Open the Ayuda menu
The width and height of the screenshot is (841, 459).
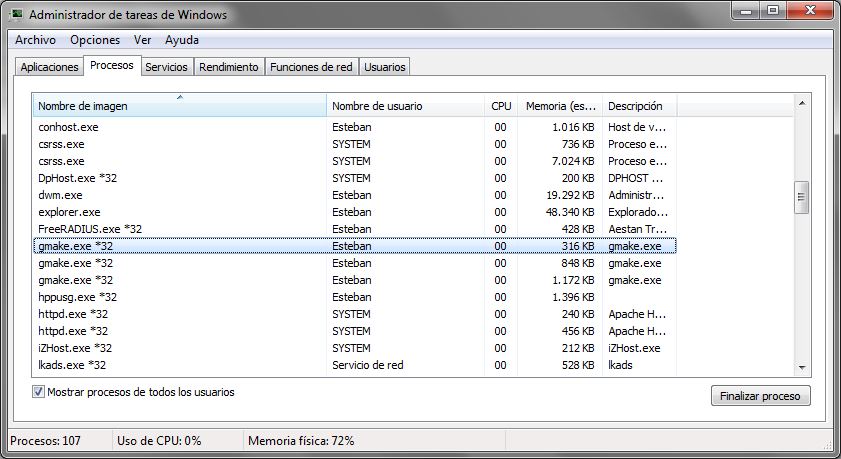pyautogui.click(x=182, y=40)
